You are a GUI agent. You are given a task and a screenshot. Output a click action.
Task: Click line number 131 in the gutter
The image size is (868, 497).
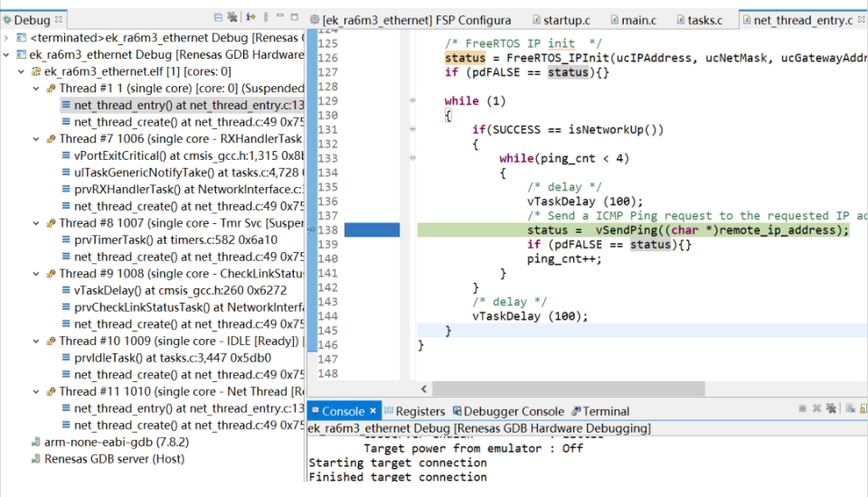327,129
